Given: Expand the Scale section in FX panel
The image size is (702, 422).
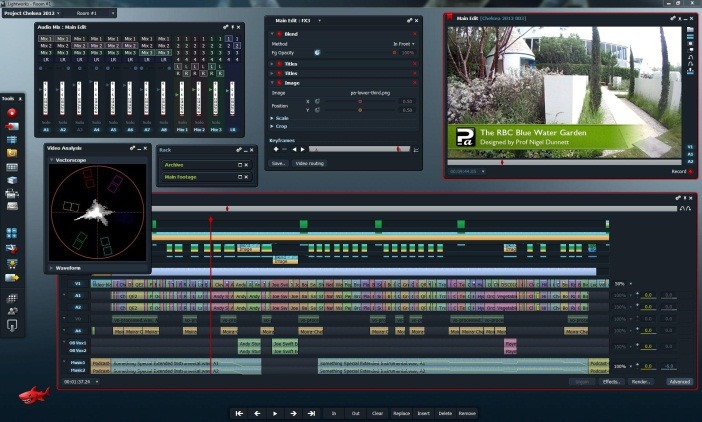Looking at the screenshot, I should click(x=272, y=118).
